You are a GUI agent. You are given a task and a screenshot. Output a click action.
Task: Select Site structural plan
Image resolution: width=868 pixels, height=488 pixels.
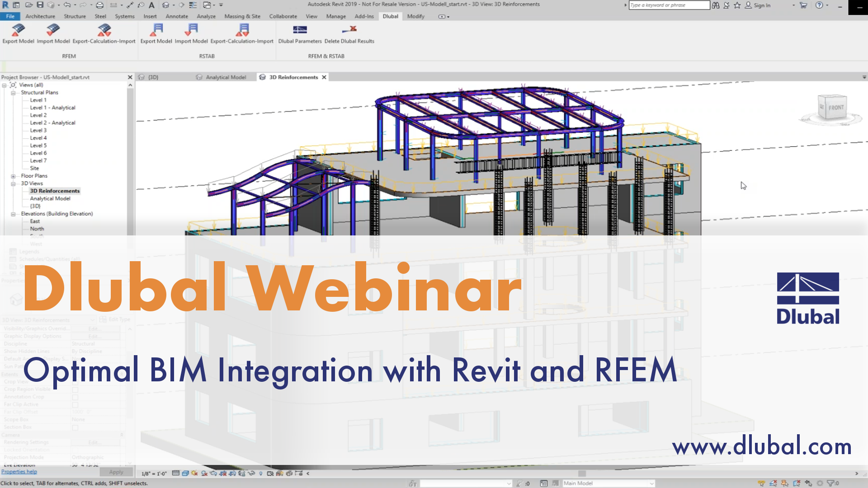(34, 168)
